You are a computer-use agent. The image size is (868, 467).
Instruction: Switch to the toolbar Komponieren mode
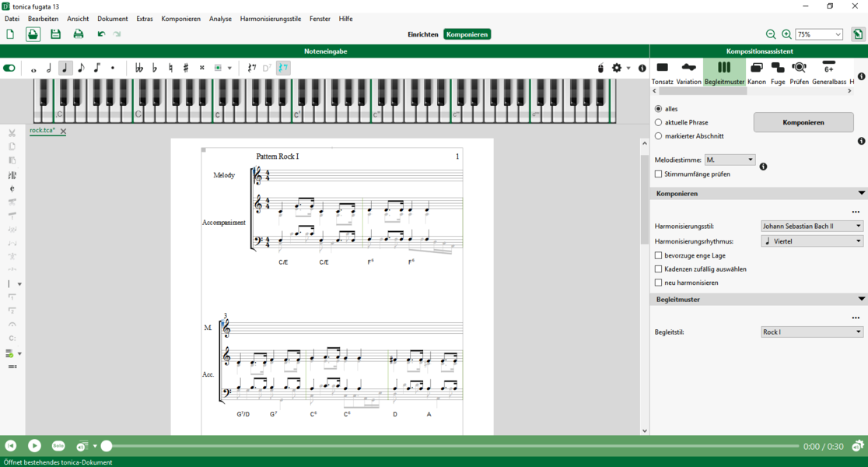tap(467, 34)
